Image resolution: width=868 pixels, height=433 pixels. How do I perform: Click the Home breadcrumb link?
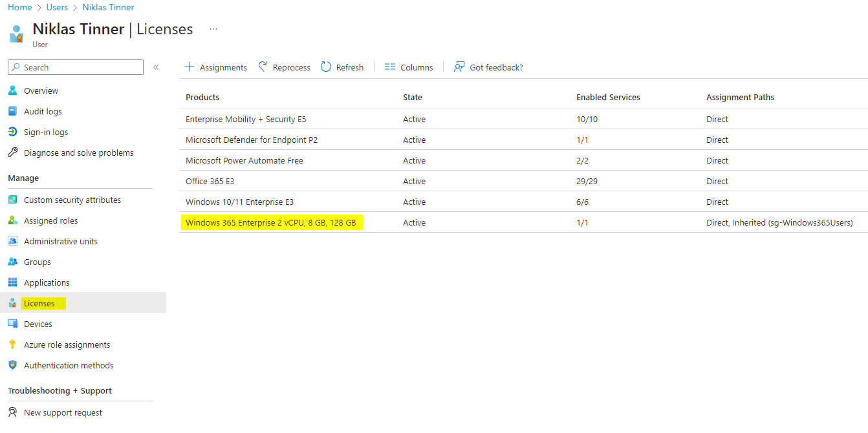click(x=19, y=7)
